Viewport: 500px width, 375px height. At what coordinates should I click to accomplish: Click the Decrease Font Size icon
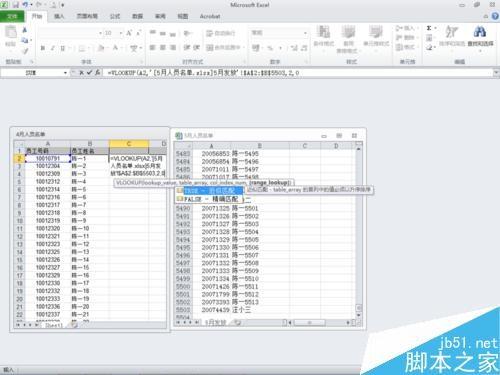point(138,33)
